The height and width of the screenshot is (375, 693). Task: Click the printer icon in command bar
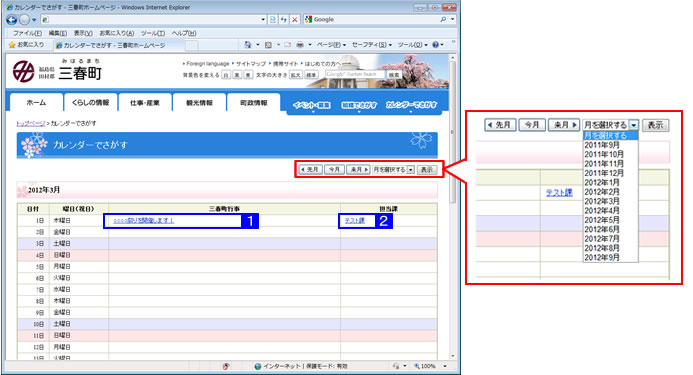[x=300, y=45]
